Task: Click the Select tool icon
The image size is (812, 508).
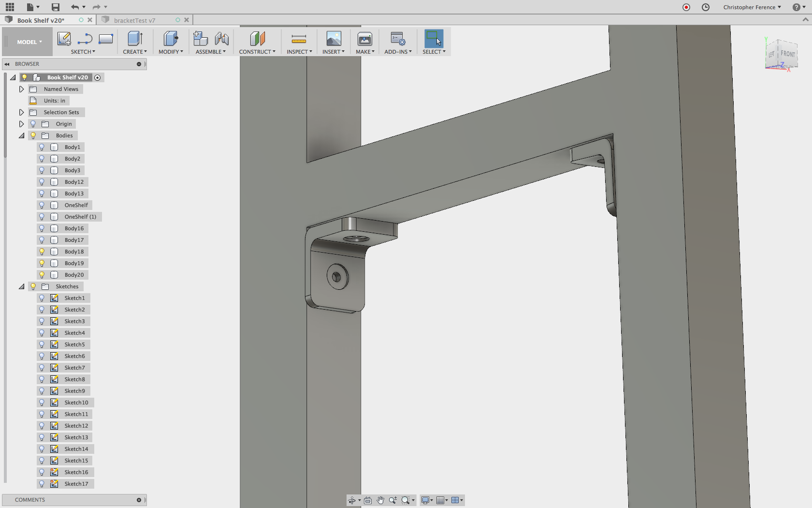Action: [434, 39]
